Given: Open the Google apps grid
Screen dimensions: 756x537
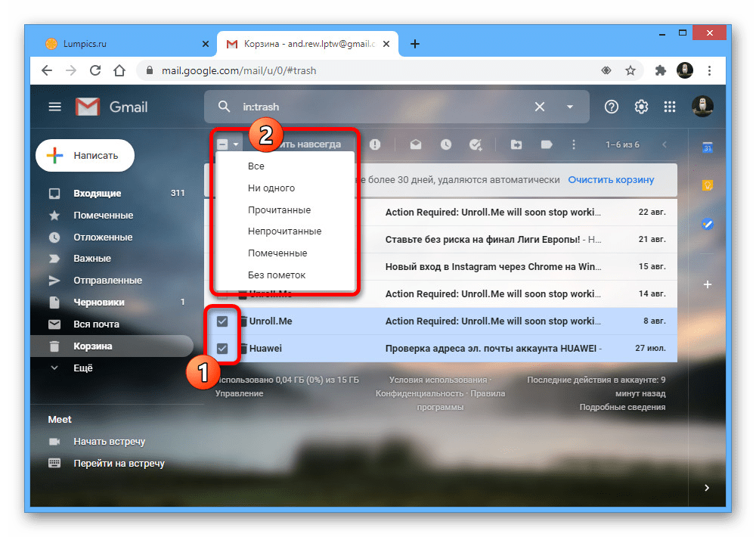Looking at the screenshot, I should pos(669,107).
